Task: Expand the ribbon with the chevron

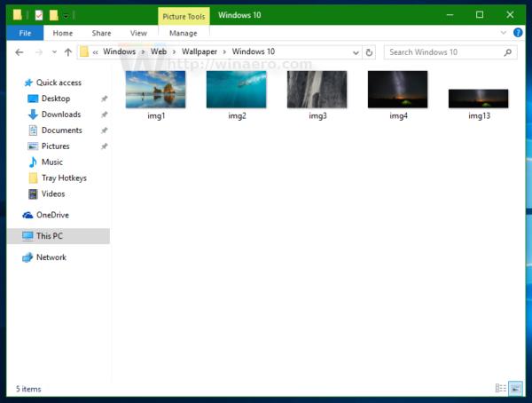Action: tap(504, 33)
